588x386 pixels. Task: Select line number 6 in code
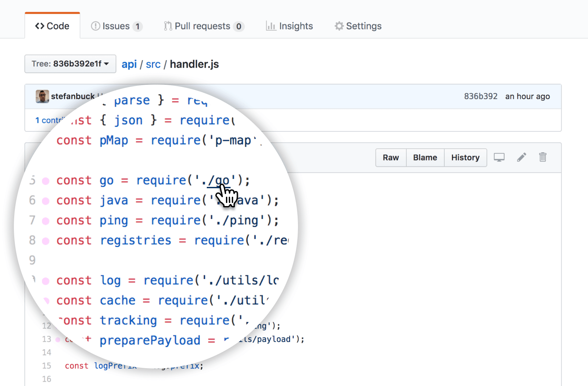point(32,200)
